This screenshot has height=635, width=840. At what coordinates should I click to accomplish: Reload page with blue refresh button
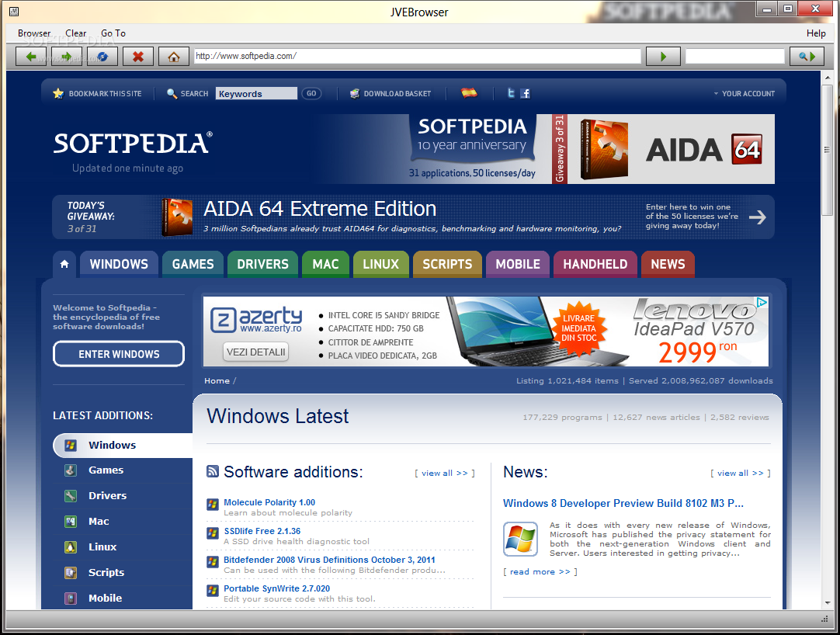pyautogui.click(x=102, y=56)
